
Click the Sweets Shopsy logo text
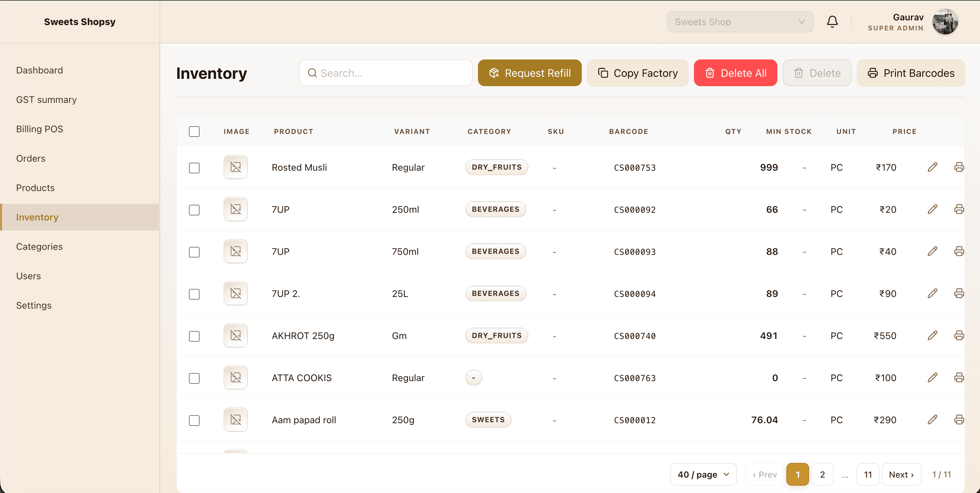click(x=79, y=22)
